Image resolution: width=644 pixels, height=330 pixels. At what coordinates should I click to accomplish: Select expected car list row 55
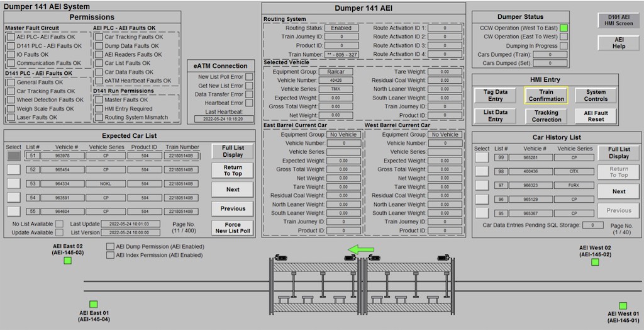tap(14, 212)
